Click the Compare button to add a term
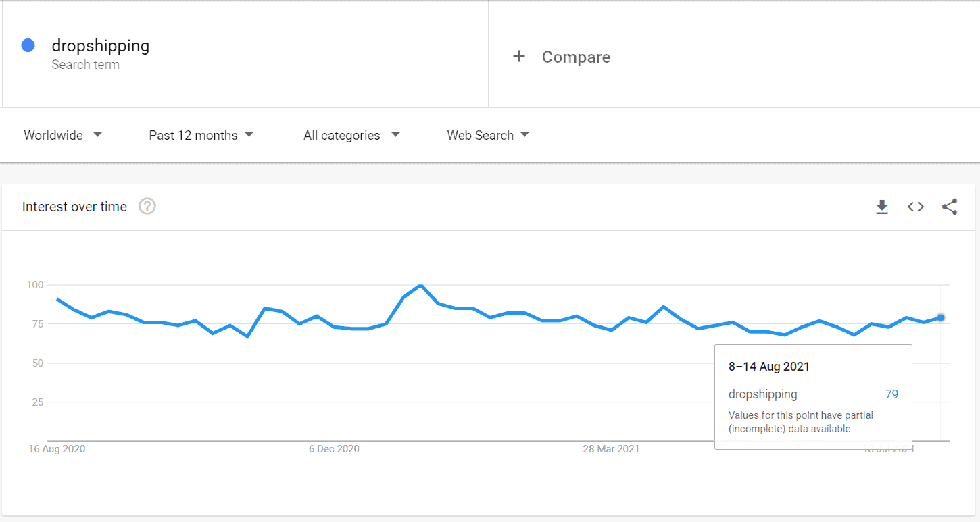980x522 pixels. coord(575,57)
